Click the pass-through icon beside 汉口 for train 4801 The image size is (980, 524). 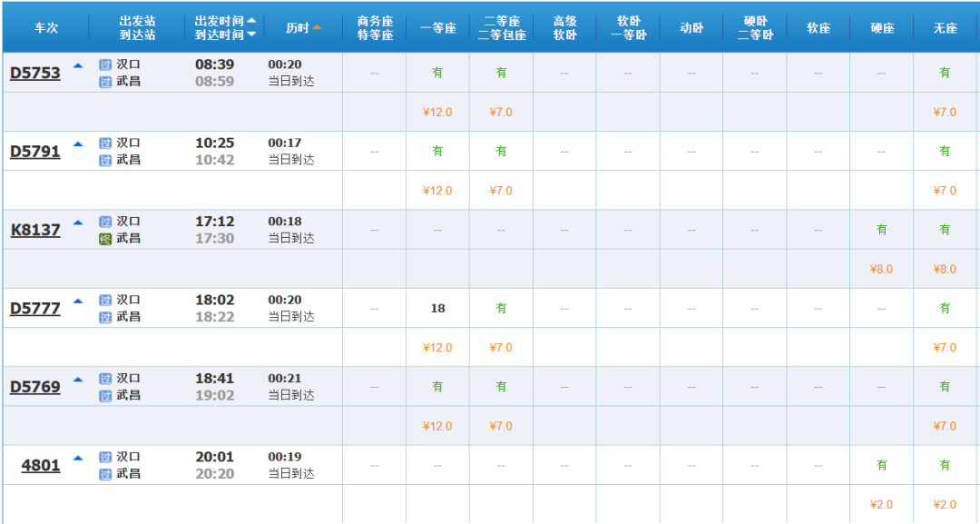(x=105, y=457)
